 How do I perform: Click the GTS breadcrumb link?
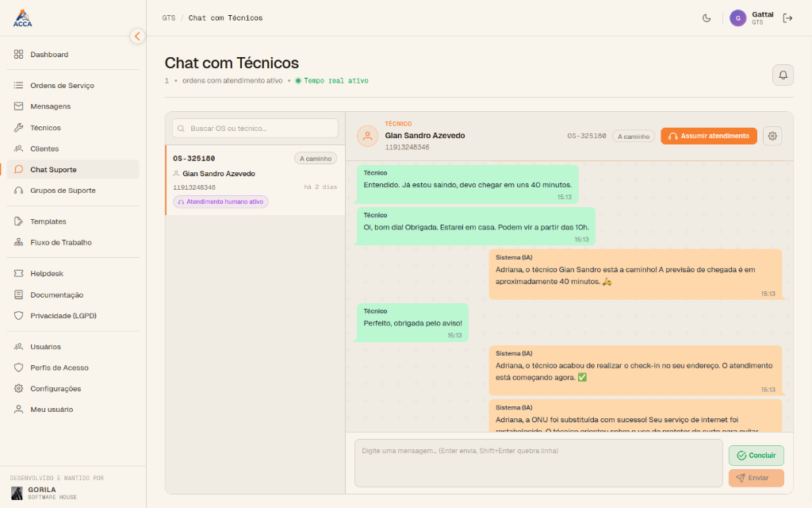tap(169, 18)
